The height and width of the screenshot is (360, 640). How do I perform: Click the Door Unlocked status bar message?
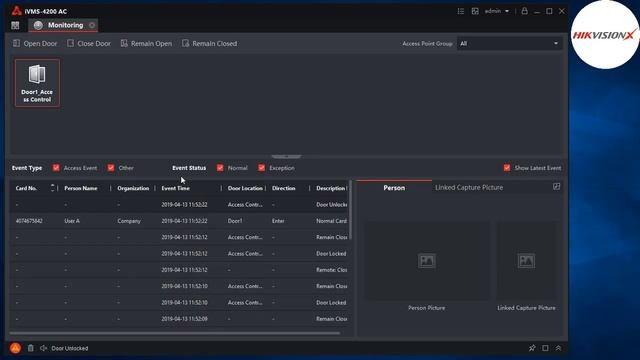pos(70,348)
